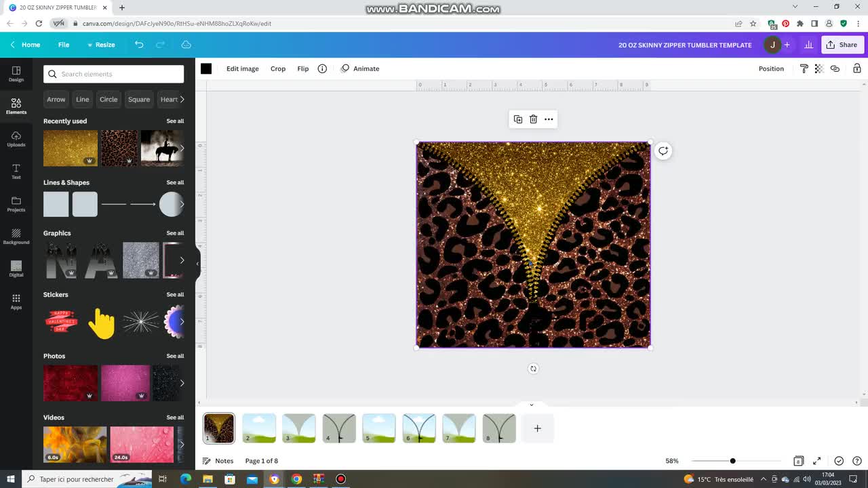Select the Circle search chip

pyautogui.click(x=108, y=99)
